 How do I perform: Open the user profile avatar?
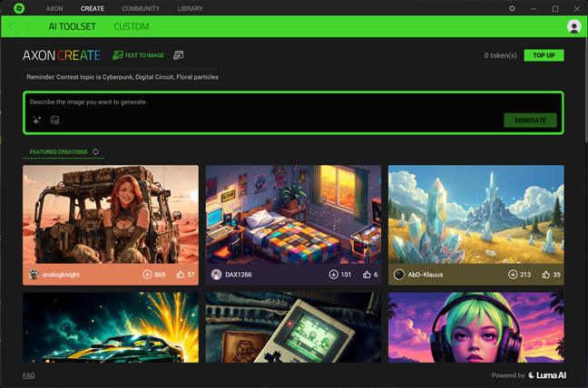click(x=573, y=26)
